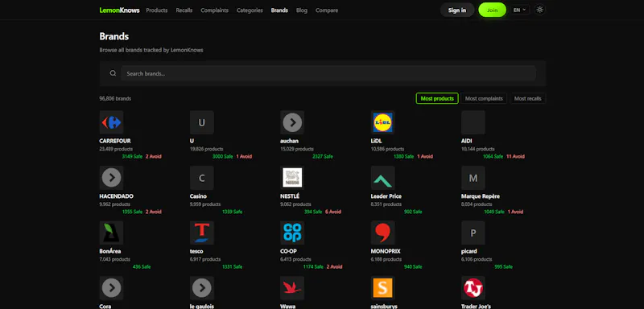644x309 pixels.
Task: Open the BonÀrea leaf logo
Action: [111, 233]
